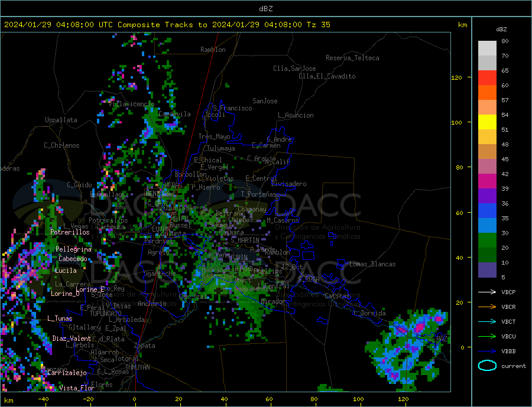Pick the yellow 51-54 dBZ color band
Viewport: 532px width, 407px height.
(x=487, y=122)
